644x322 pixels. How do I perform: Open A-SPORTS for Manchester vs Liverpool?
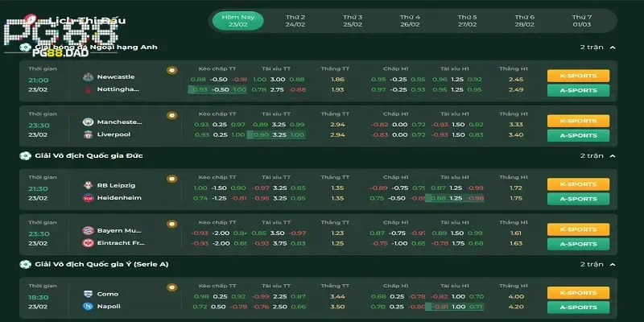(578, 135)
